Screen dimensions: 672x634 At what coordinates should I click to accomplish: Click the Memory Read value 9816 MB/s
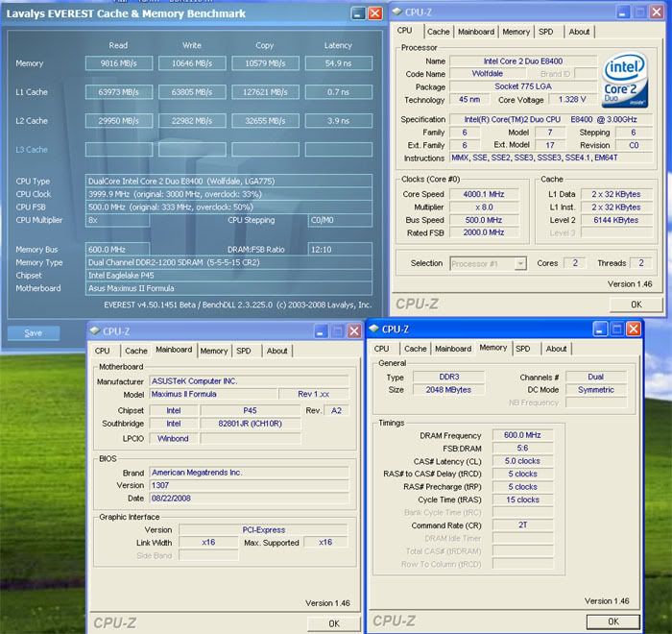119,63
